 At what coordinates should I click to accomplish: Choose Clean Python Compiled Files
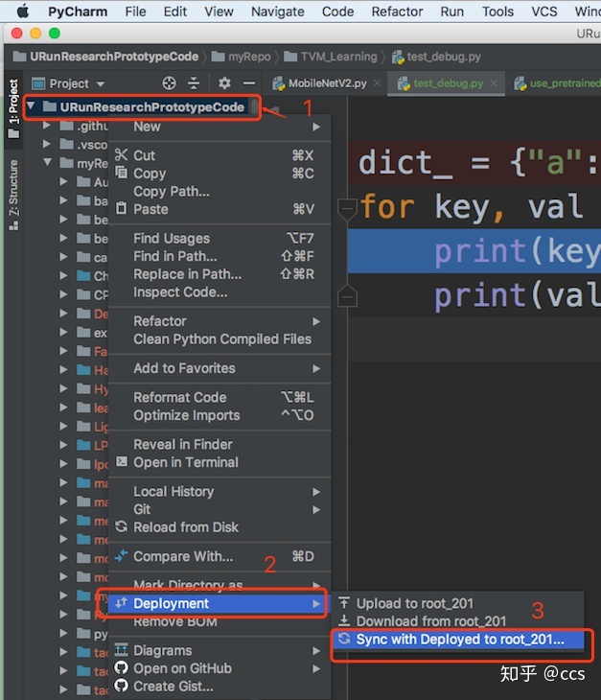(x=220, y=339)
